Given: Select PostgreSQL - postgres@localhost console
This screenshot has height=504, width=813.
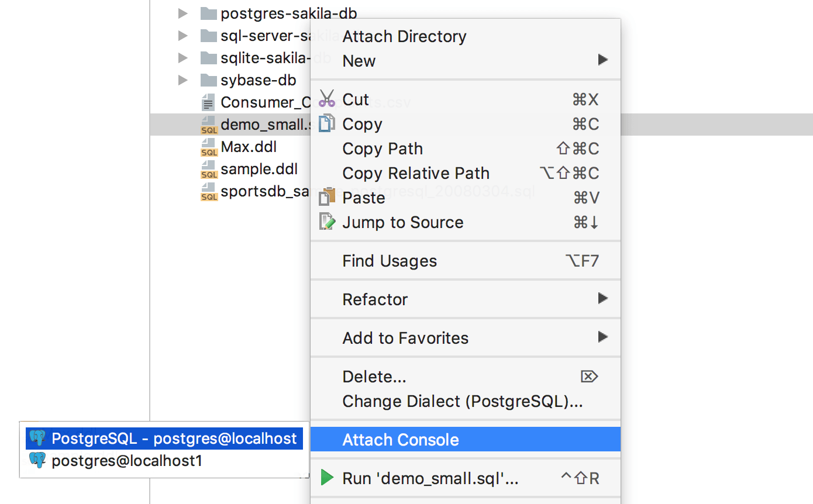Looking at the screenshot, I should [x=164, y=439].
